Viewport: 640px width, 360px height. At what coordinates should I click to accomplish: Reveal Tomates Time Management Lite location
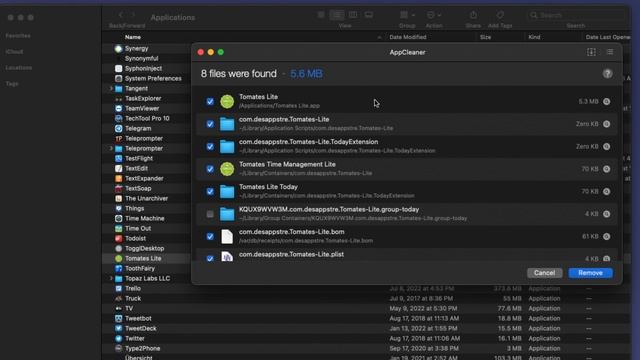(x=607, y=169)
